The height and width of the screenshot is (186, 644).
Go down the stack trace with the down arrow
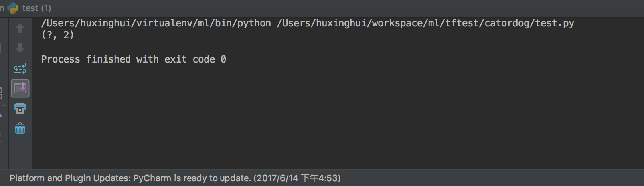point(20,48)
